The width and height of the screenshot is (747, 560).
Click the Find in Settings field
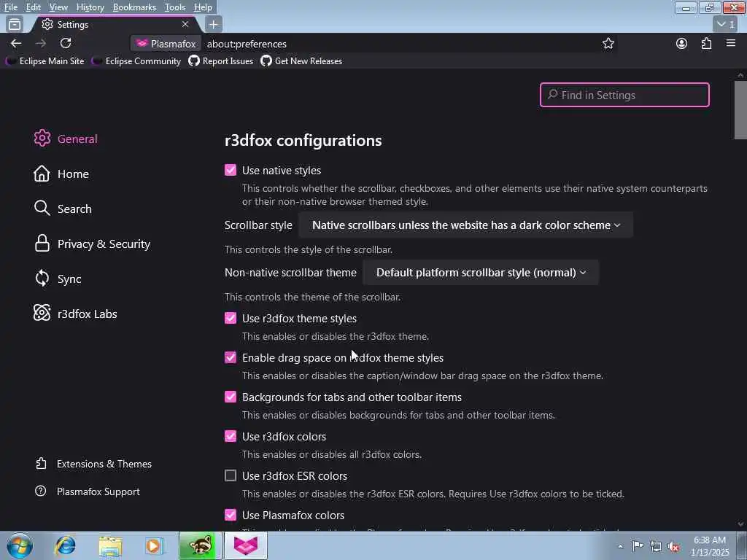tap(624, 95)
